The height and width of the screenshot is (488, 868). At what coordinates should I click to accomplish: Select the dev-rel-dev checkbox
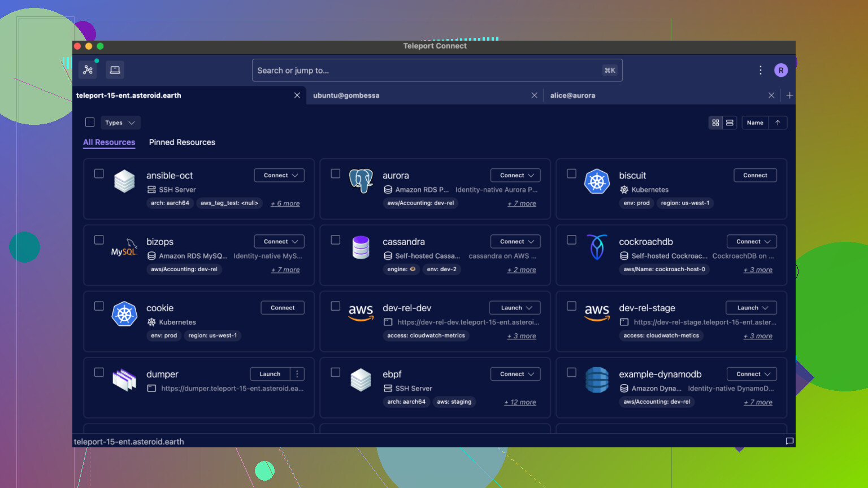(x=335, y=306)
